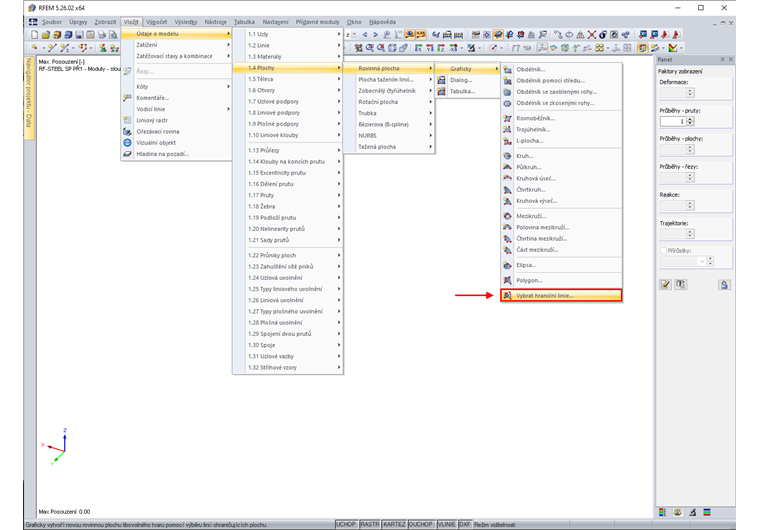Toggle DXF mode in status bar
Screen dimensions: 760x530
[464, 524]
